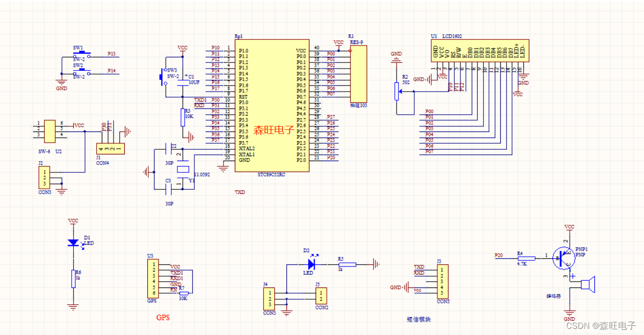
Task: Click the P00 net label in LCD bus list
Action: pos(430,111)
